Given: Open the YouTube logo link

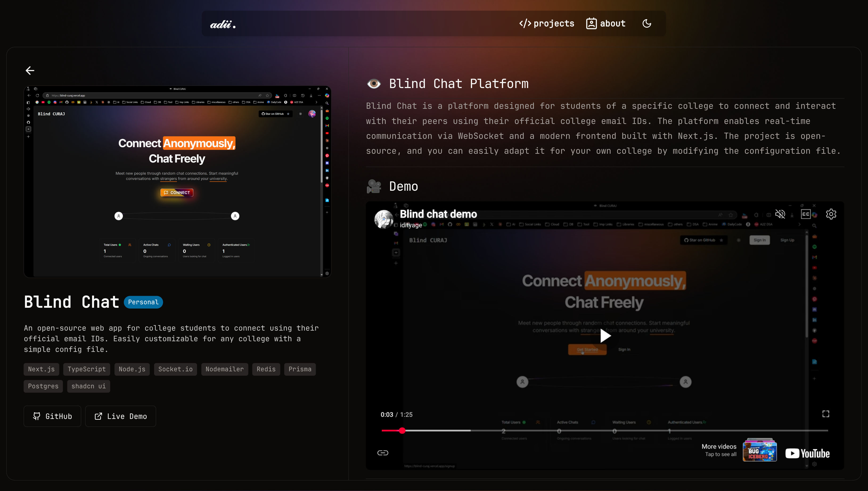Looking at the screenshot, I should 807,453.
